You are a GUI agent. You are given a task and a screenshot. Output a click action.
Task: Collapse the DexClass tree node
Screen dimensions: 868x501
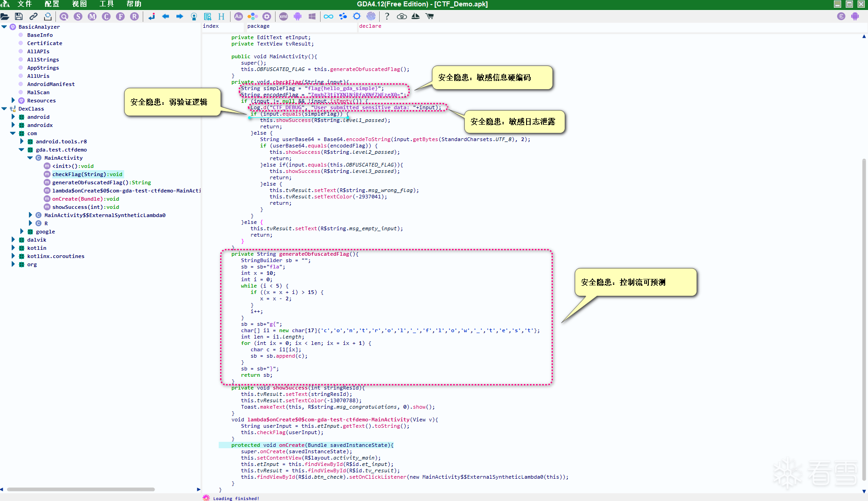[4, 109]
